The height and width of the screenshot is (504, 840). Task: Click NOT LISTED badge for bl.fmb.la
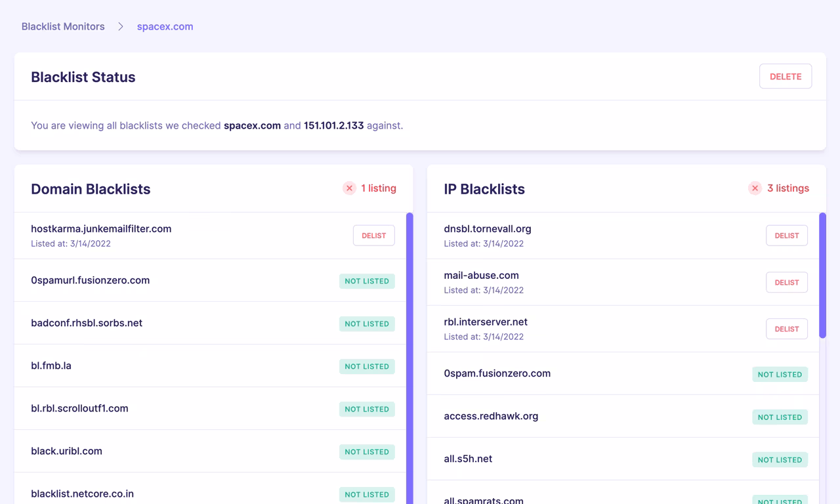tap(367, 366)
